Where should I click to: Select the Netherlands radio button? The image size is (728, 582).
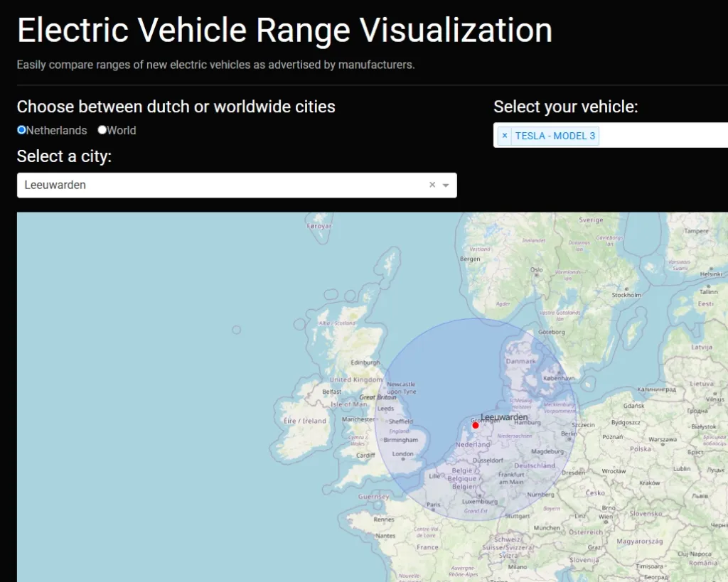(x=21, y=130)
